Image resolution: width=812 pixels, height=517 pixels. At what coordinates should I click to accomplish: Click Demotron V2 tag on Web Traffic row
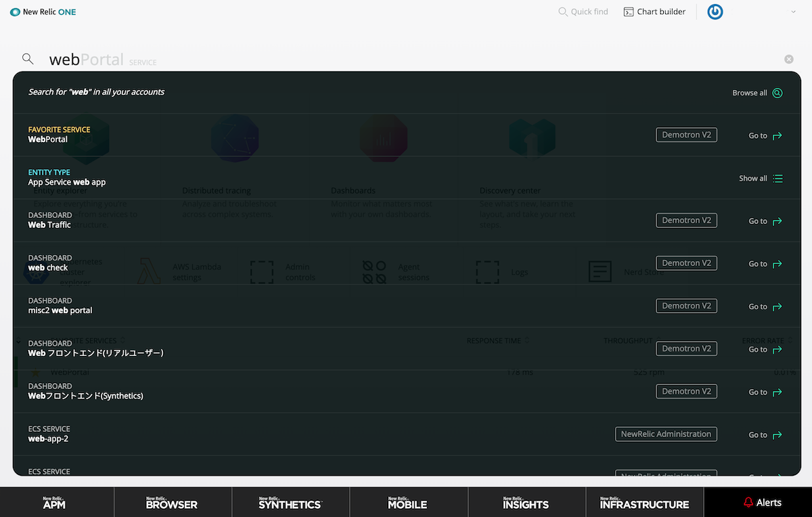[x=686, y=220]
